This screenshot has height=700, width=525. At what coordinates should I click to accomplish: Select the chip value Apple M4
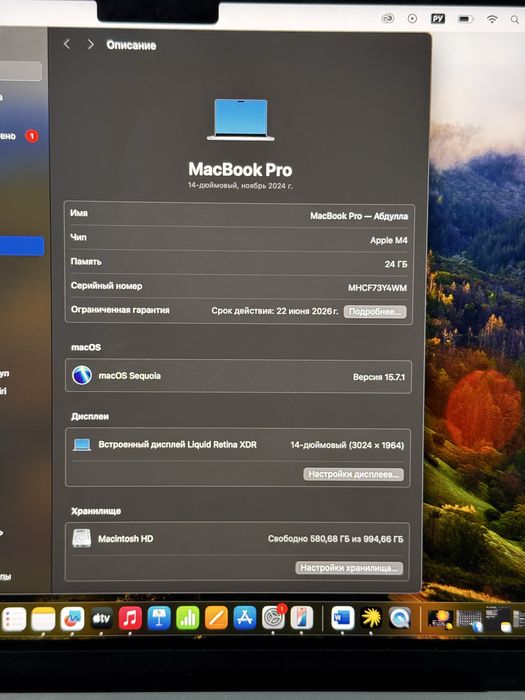pyautogui.click(x=388, y=240)
